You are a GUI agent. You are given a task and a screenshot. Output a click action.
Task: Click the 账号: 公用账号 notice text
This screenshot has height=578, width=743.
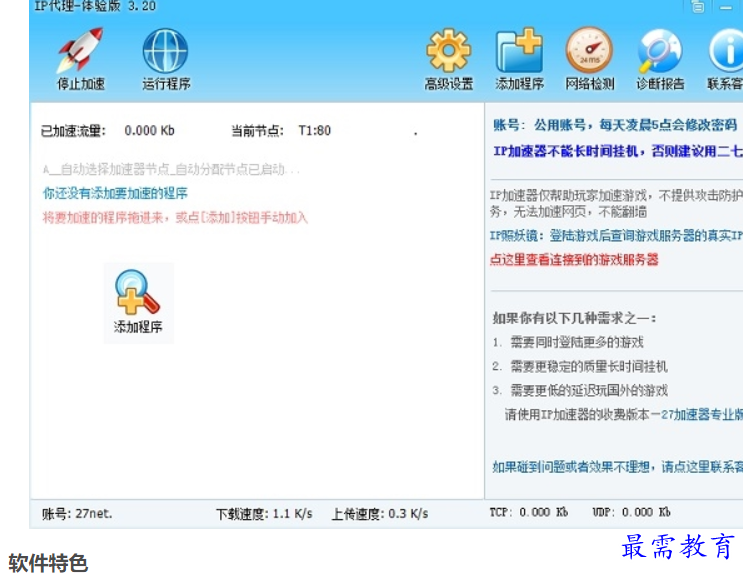615,125
